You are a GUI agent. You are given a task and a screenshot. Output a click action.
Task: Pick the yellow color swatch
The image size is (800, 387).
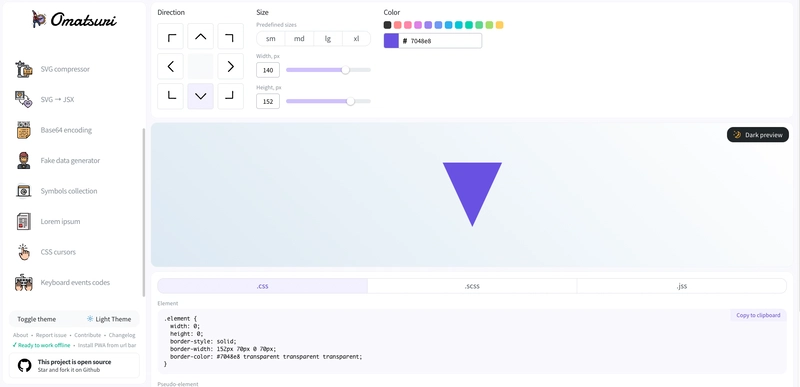pos(499,25)
